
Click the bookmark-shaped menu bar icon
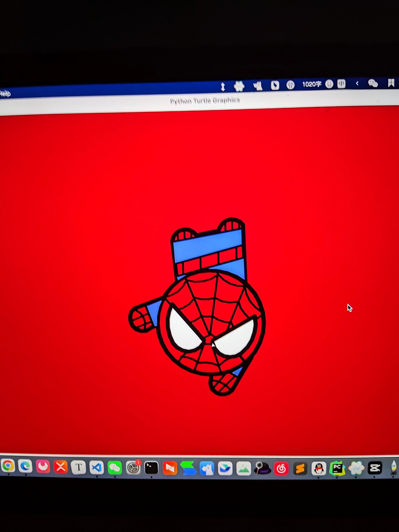pyautogui.click(x=391, y=83)
